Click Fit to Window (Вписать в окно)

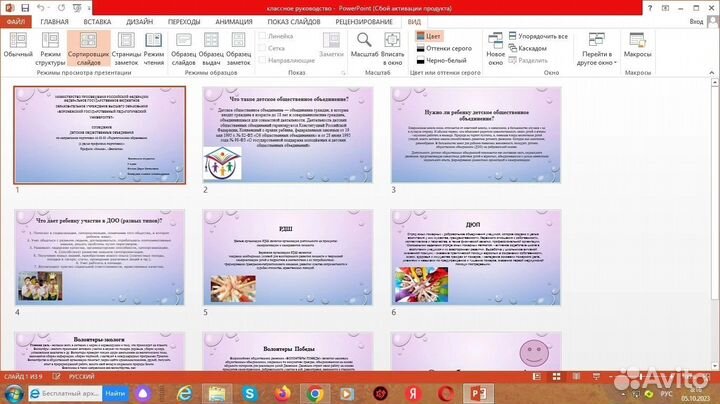393,49
